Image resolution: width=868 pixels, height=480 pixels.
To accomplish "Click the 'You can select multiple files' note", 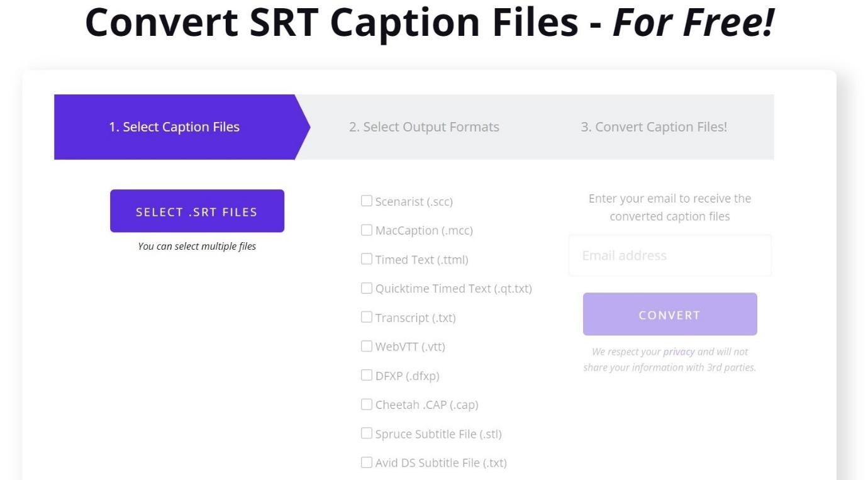I will [197, 246].
